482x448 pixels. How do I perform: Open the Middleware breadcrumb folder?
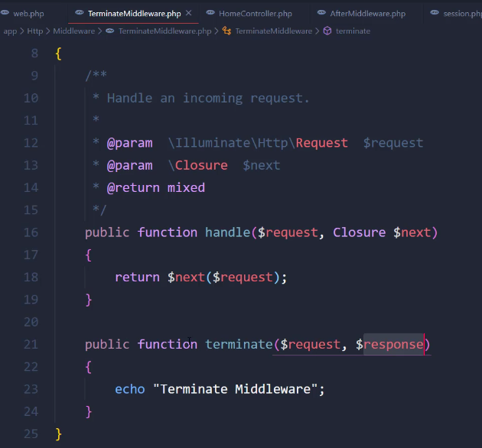point(73,31)
